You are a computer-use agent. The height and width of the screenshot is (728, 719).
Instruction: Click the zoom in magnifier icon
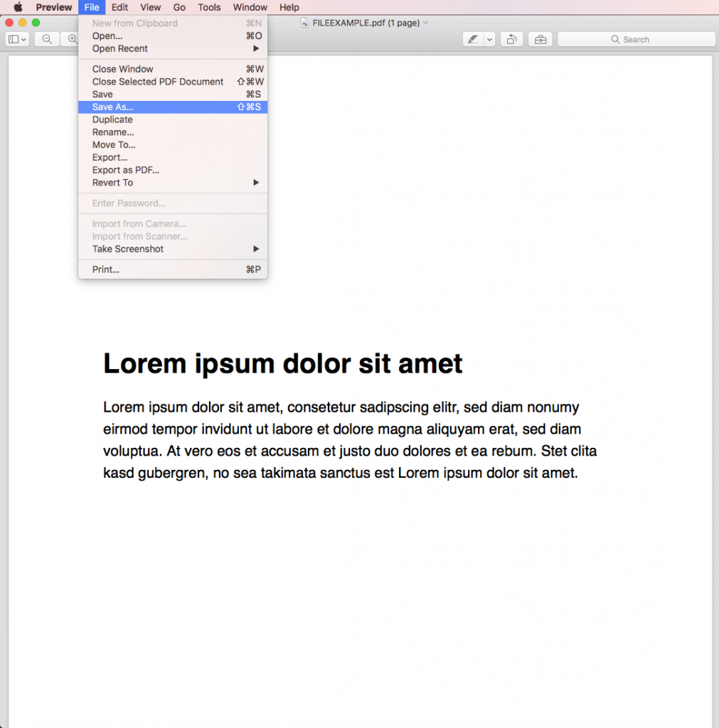coord(72,40)
